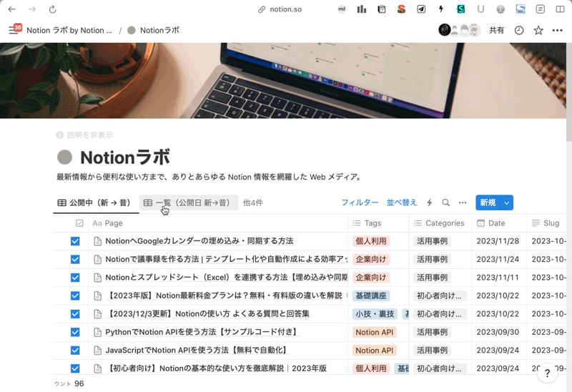Click Notion API tag in Python row
This screenshot has width=572, height=392.
374,332
